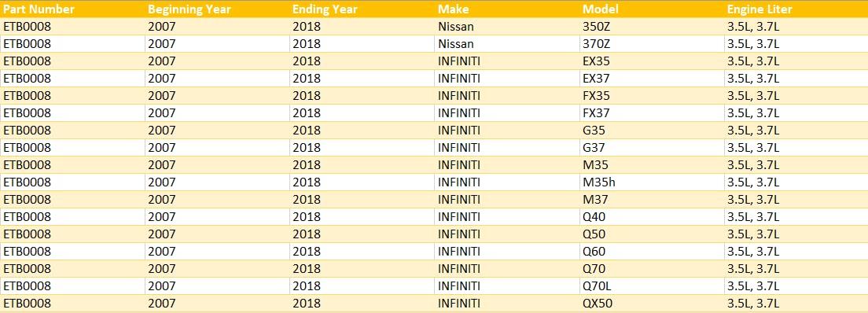Click the 350Z model cell

pos(652,27)
